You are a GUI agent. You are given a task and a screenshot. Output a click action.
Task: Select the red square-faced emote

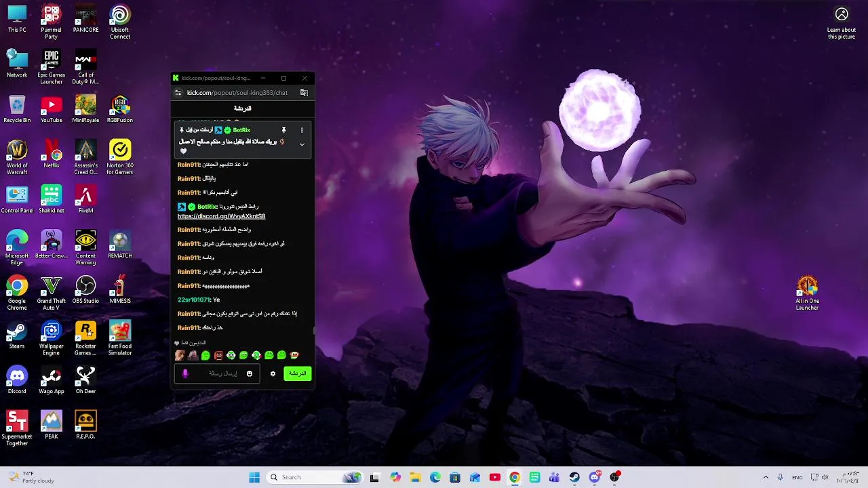tap(218, 355)
